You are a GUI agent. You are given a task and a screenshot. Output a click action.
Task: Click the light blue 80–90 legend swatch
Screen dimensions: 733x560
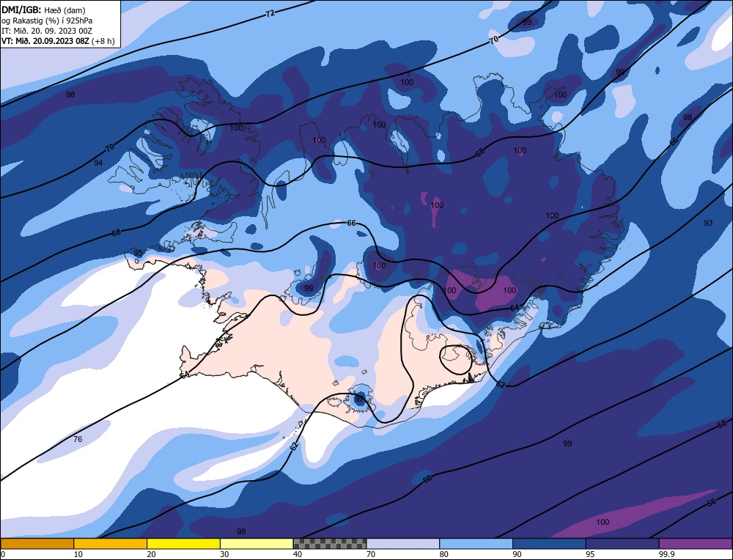tap(476, 544)
